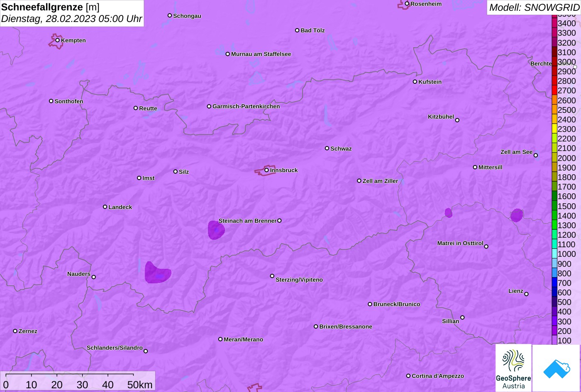Screen dimensions: 581x392
Task: Select the Schongau marker circle
Action: [170, 15]
